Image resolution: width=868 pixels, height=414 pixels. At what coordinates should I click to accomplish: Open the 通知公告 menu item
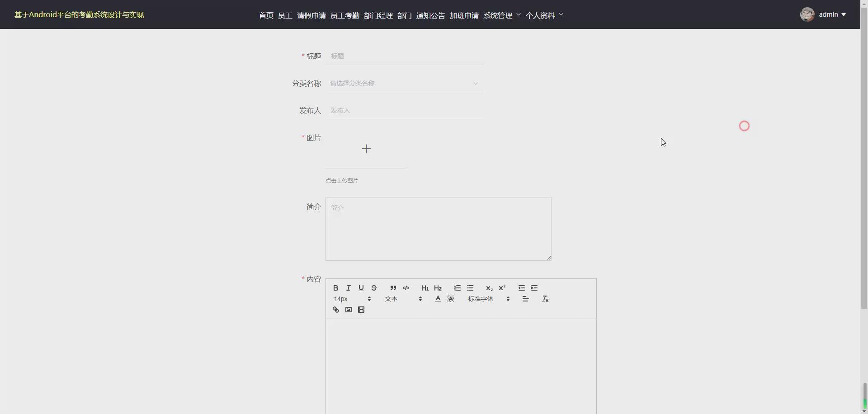(430, 15)
